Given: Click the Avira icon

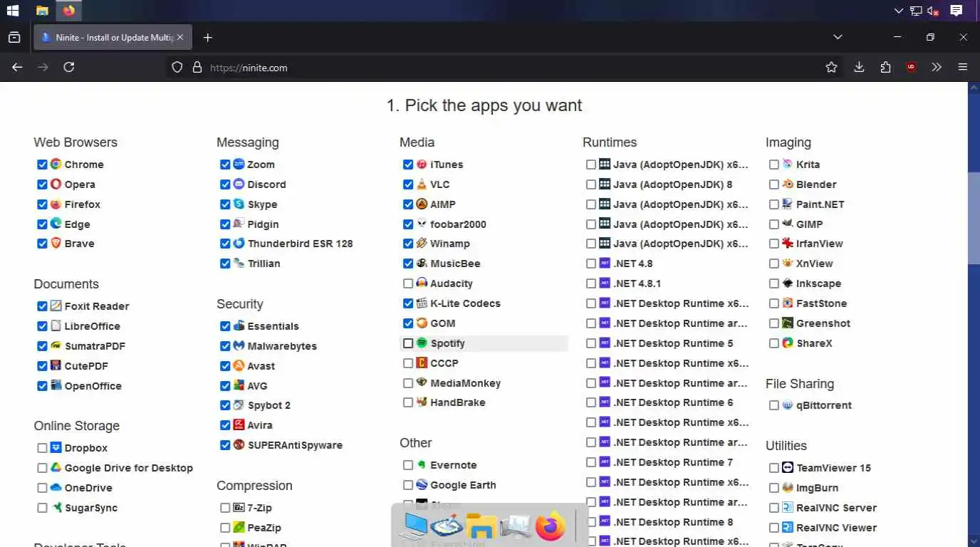Looking at the screenshot, I should [239, 424].
